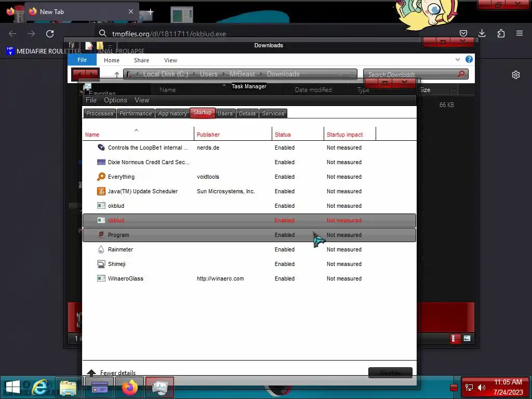Open Firefox extensions puzzle icon

click(x=501, y=33)
